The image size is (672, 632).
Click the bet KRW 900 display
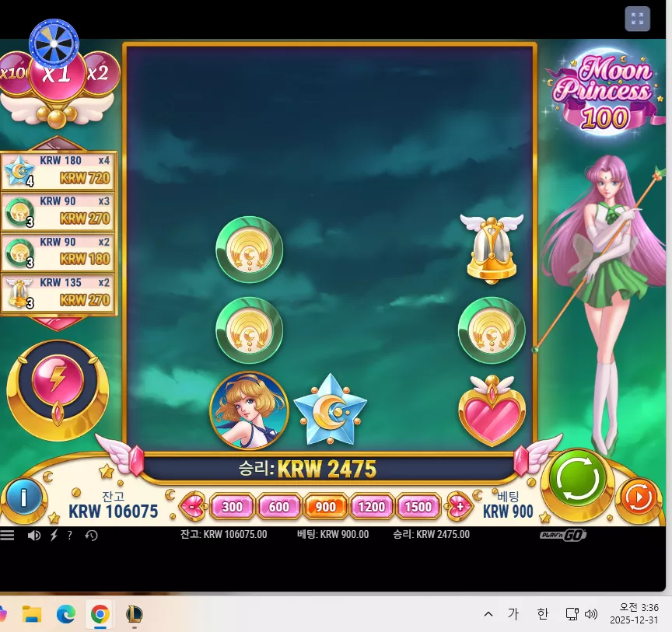click(508, 505)
